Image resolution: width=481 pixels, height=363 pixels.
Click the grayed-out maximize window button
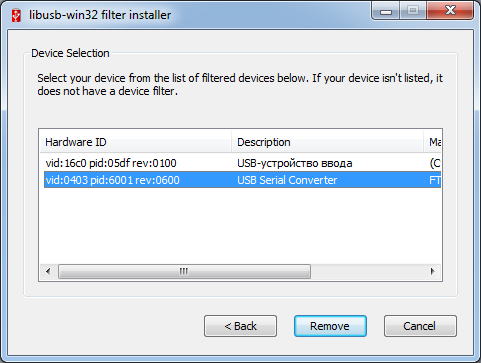413,11
